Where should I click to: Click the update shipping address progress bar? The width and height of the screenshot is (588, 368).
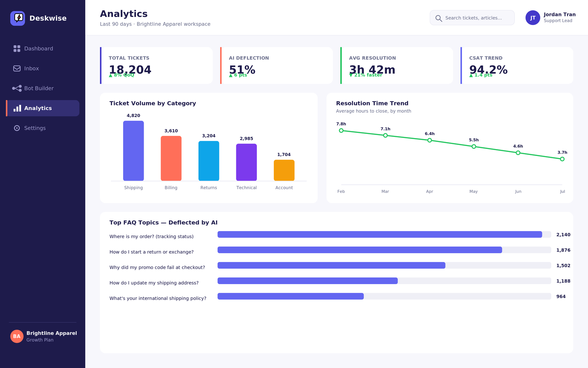384,281
